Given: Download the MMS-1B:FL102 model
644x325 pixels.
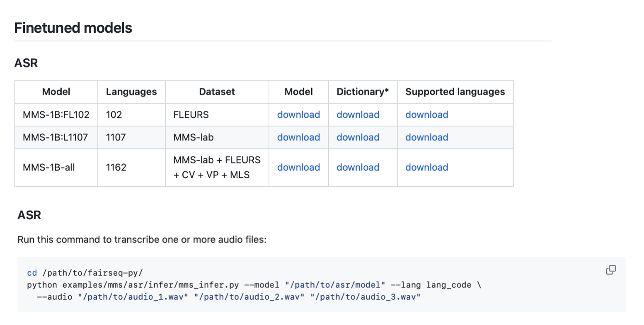Looking at the screenshot, I should click(298, 115).
